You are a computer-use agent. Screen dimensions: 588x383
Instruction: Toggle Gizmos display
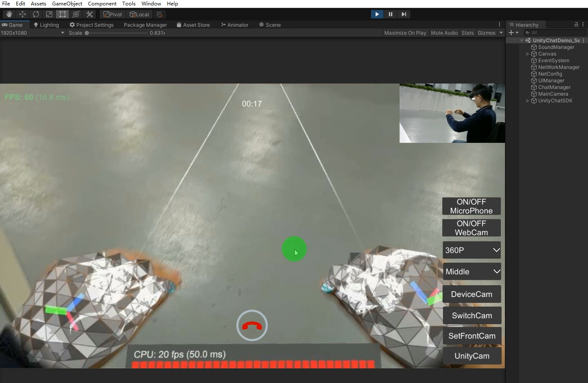(487, 33)
